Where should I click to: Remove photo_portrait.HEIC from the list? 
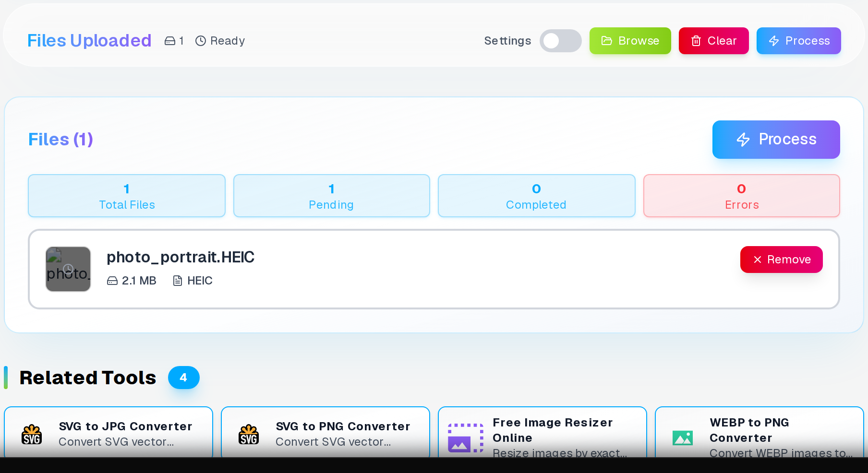(781, 260)
